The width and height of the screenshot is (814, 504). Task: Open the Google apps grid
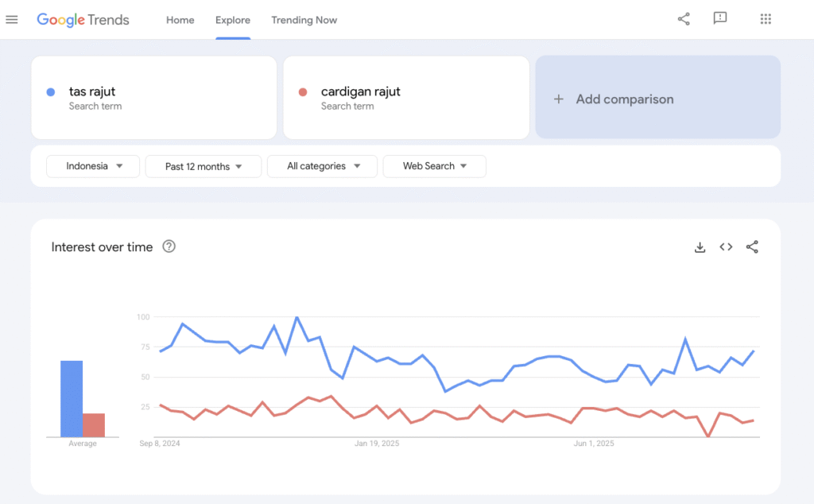click(x=765, y=18)
